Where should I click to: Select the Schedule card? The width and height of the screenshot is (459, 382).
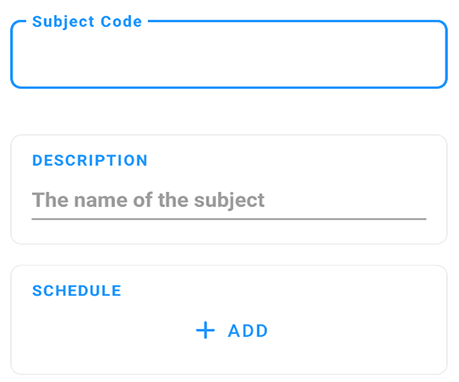coord(229,320)
